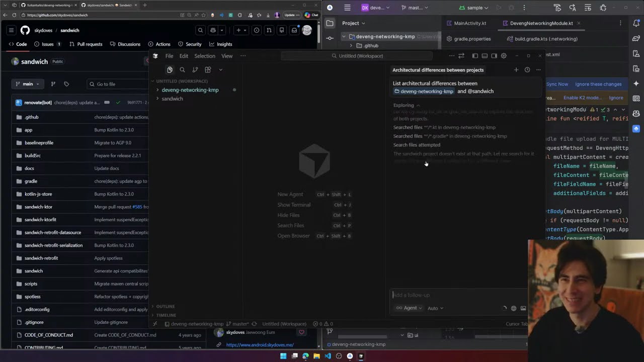Open Edit menu in Cursor
Image resolution: width=644 pixels, height=362 pixels.
184,56
